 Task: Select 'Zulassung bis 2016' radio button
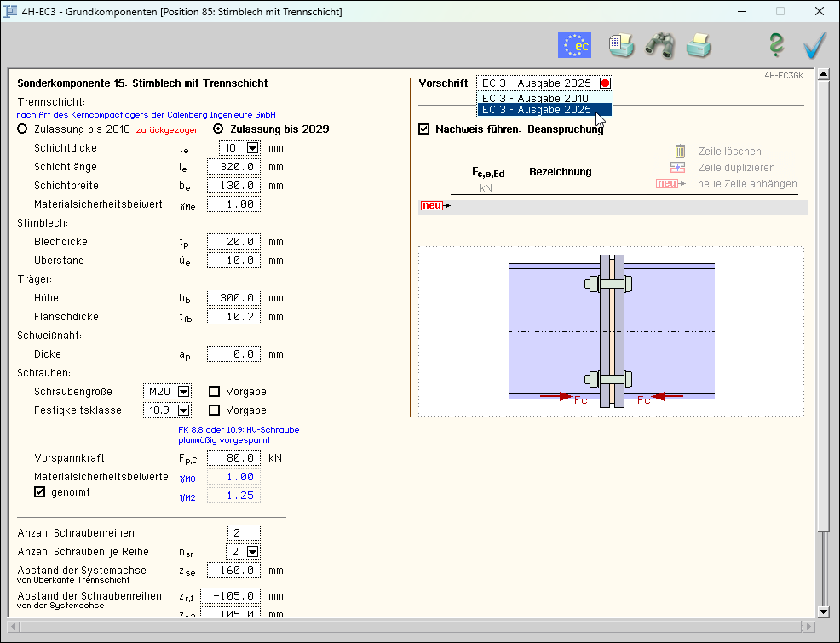point(23,129)
